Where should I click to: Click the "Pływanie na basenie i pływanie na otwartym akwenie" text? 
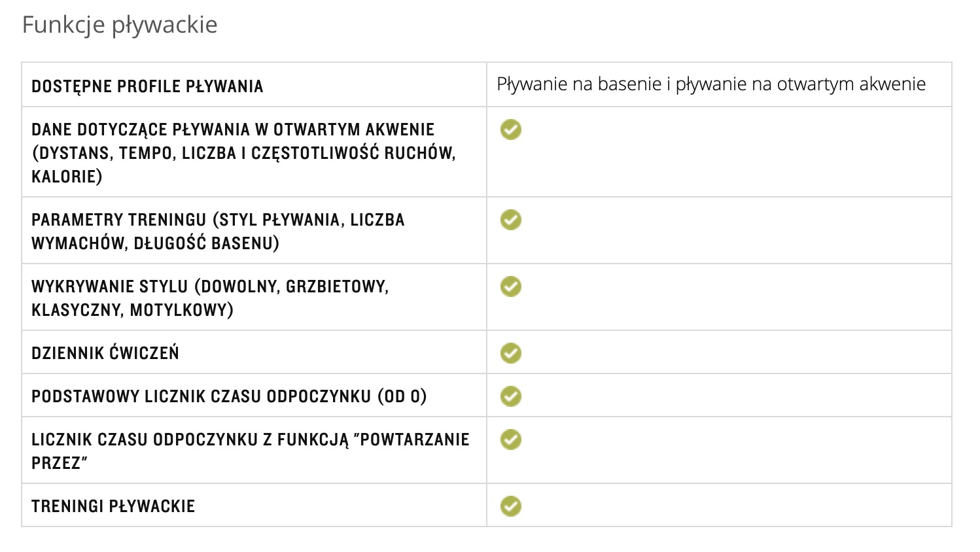point(711,84)
